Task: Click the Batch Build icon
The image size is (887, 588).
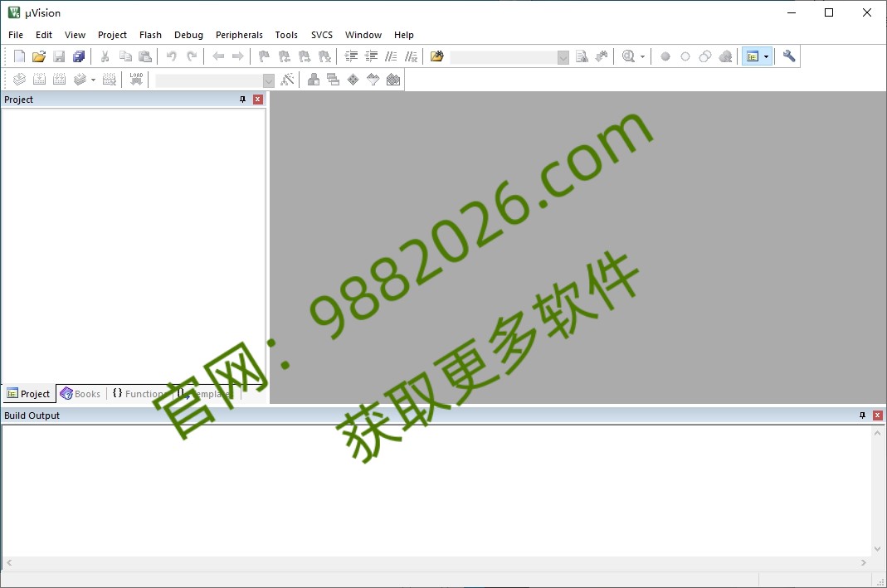Action: [x=80, y=80]
